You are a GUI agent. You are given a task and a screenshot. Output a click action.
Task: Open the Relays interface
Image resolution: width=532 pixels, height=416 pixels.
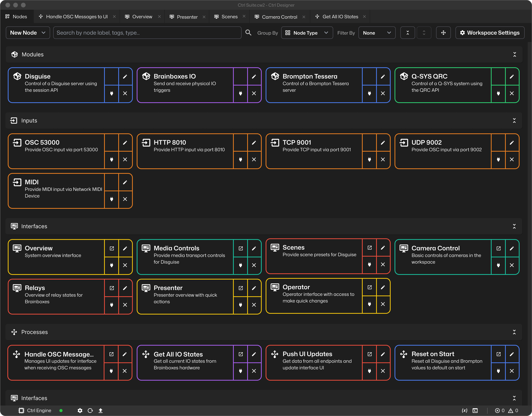click(x=112, y=288)
